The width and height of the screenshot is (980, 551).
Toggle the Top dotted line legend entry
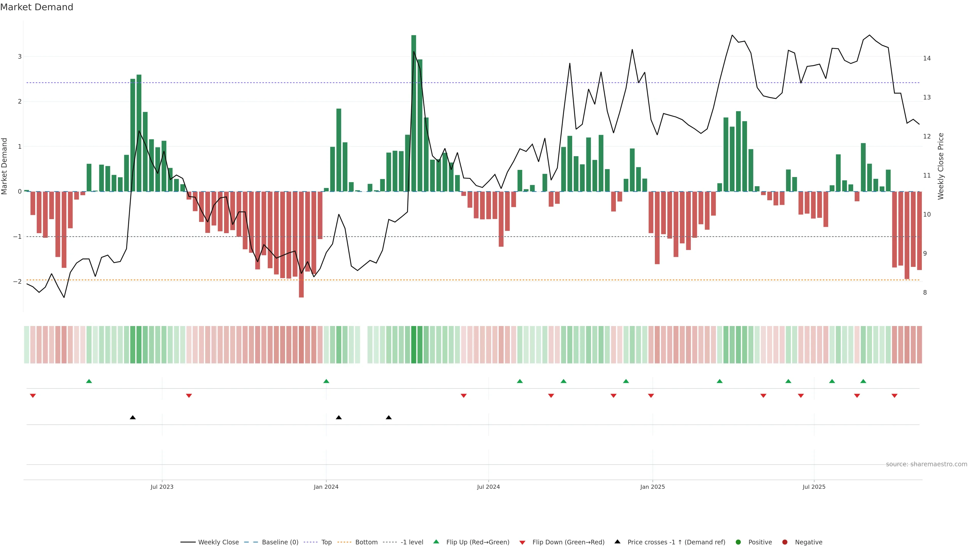[326, 542]
